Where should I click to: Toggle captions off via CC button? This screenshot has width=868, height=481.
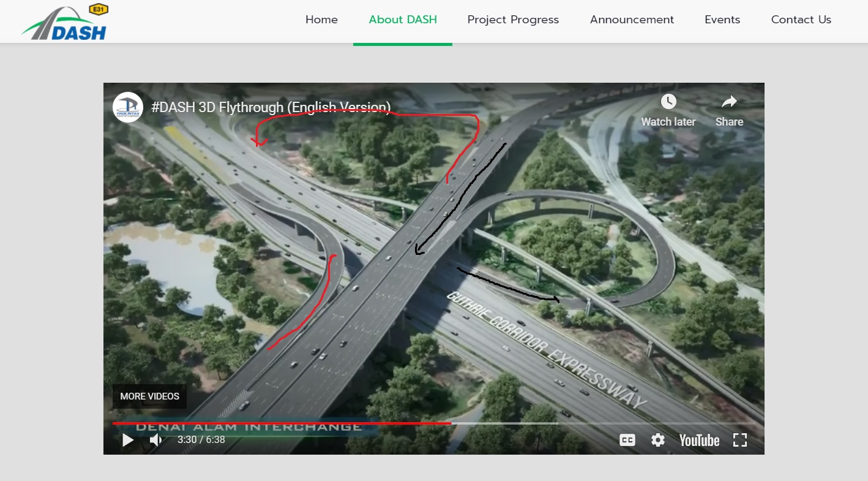[627, 440]
